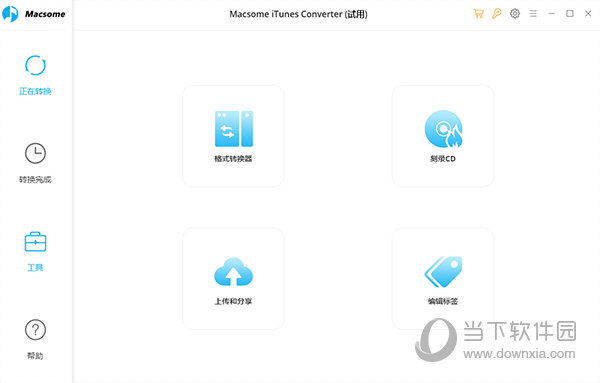Maximize the Macsome window
This screenshot has height=383, width=600.
570,14
